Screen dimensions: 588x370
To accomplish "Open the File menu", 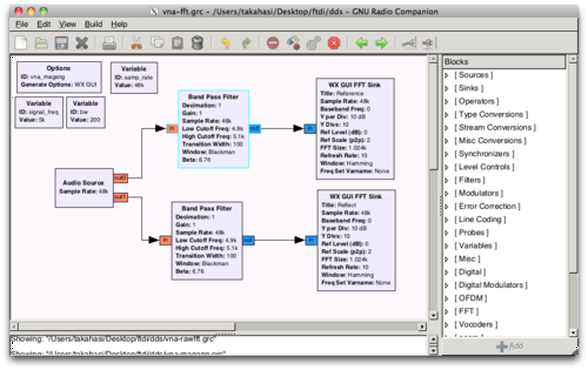I will pos(22,24).
